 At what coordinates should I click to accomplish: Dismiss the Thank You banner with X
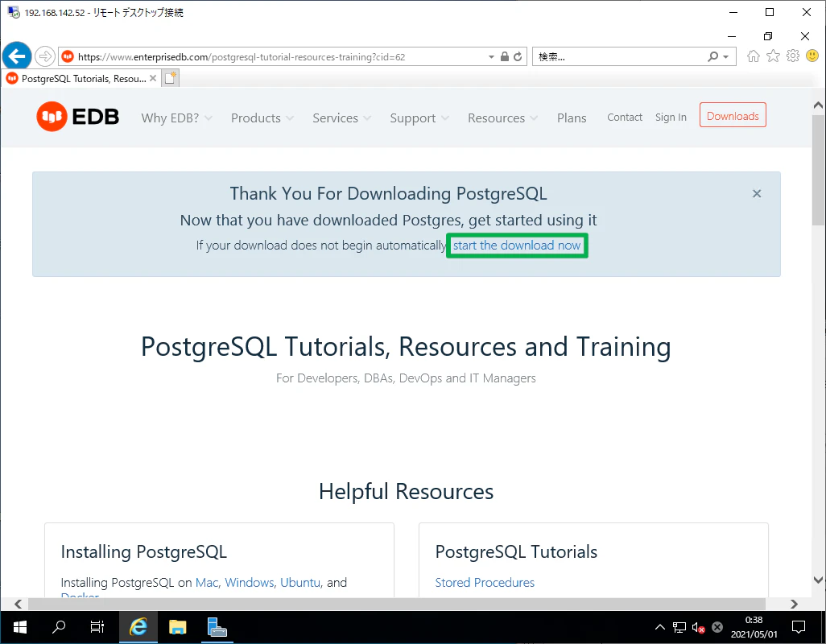[x=757, y=194]
